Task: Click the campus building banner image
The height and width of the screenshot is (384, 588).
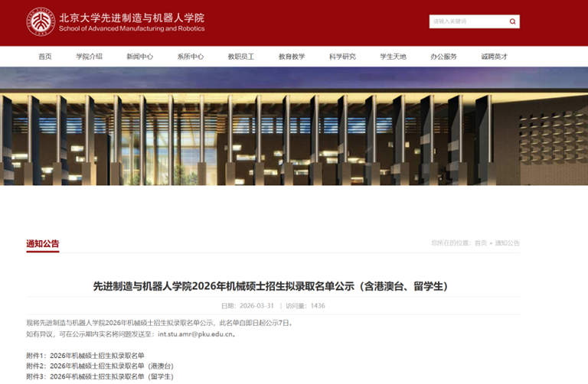Action: click(x=294, y=126)
